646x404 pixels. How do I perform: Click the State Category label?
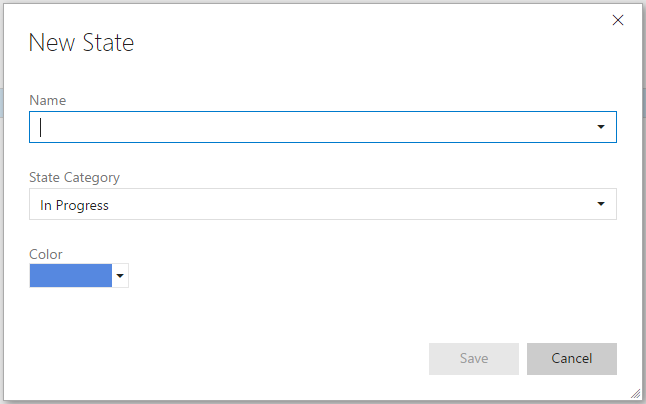pyautogui.click(x=75, y=177)
